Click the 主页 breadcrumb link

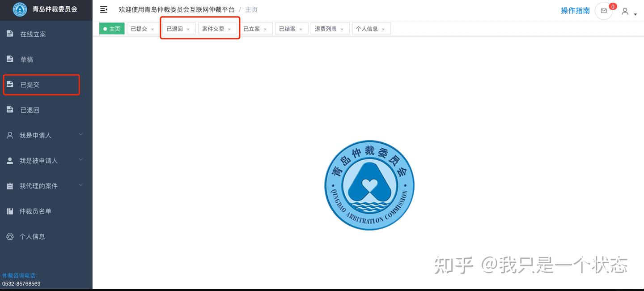click(251, 9)
